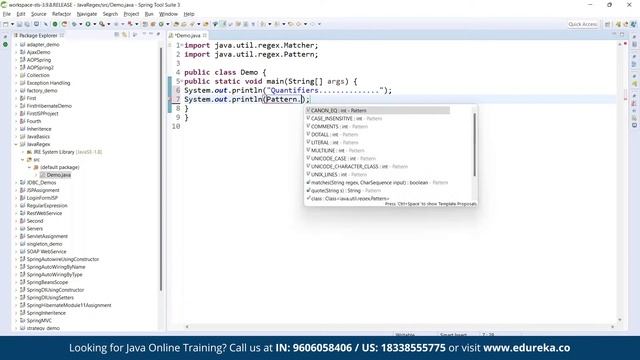Click the Debug bug toolbar icon
This screenshot has height=360, width=640.
(74, 24)
